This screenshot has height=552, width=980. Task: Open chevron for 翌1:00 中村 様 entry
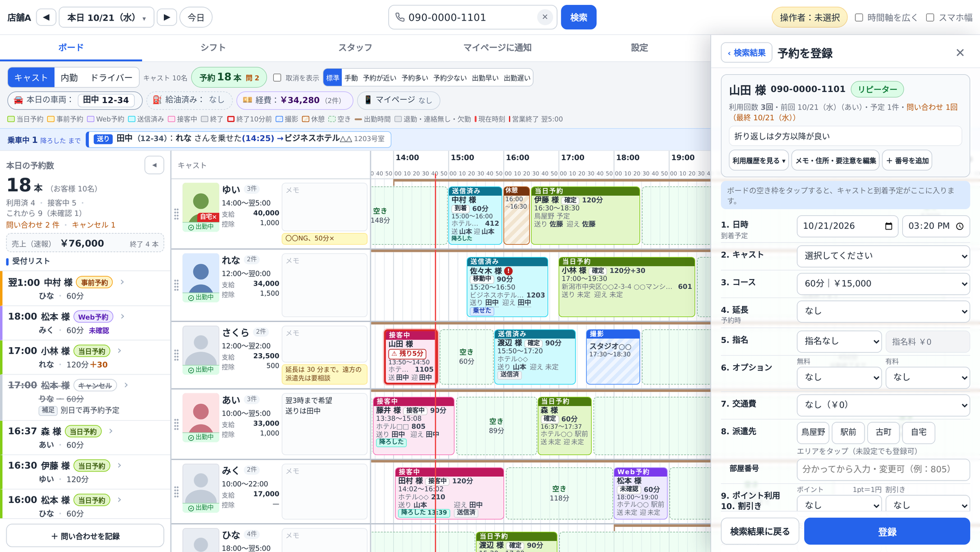tap(122, 282)
